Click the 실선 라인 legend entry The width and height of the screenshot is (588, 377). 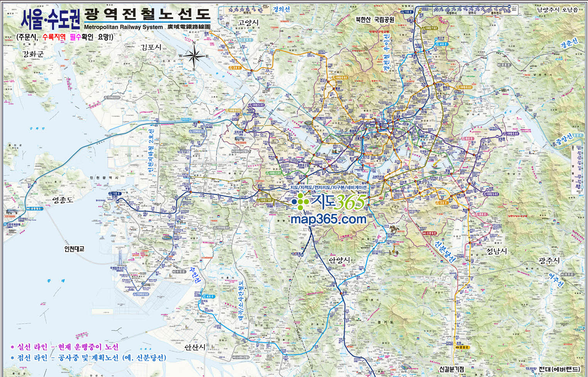(x=64, y=347)
